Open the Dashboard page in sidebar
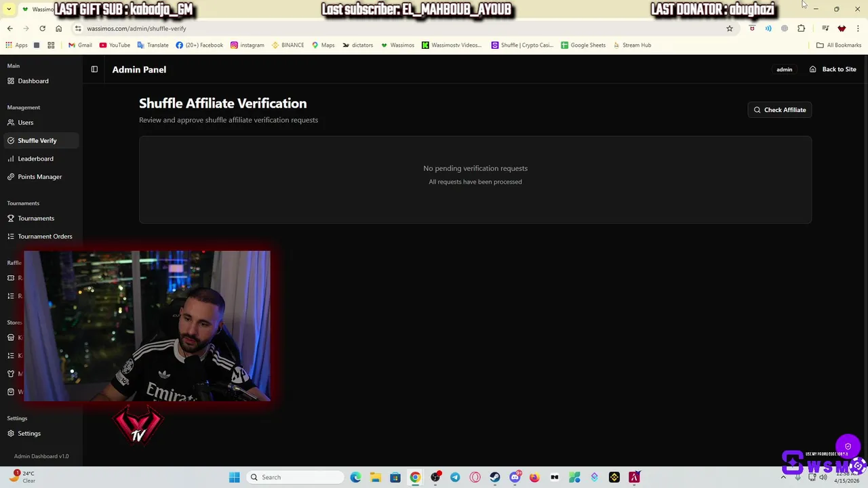 click(41, 81)
